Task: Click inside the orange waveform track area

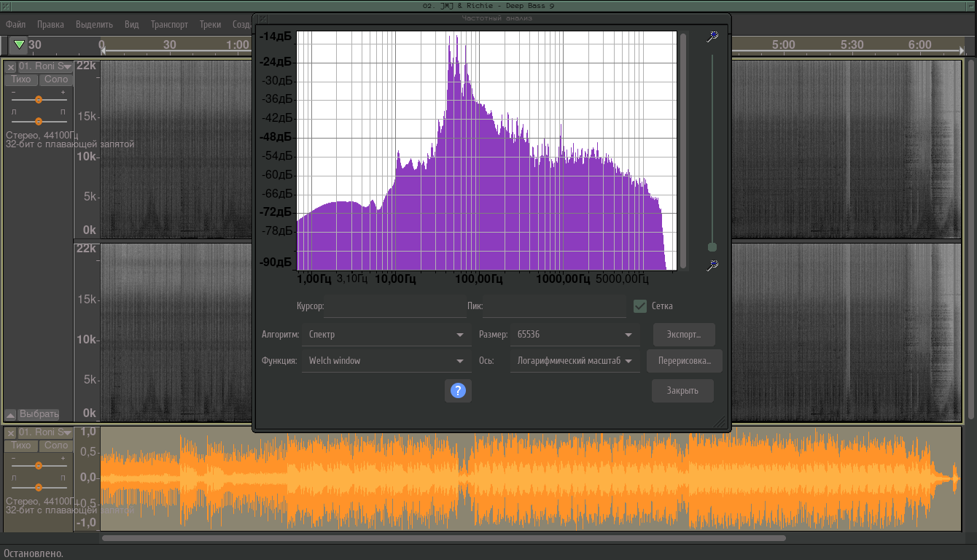Action: click(x=531, y=478)
